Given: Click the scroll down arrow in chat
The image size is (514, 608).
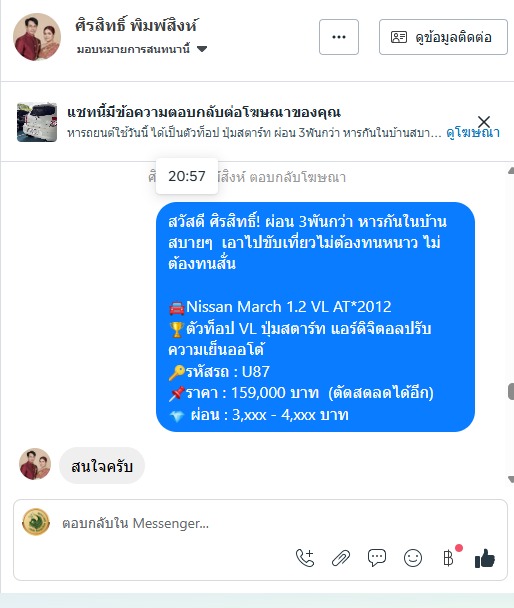Looking at the screenshot, I should [511, 480].
